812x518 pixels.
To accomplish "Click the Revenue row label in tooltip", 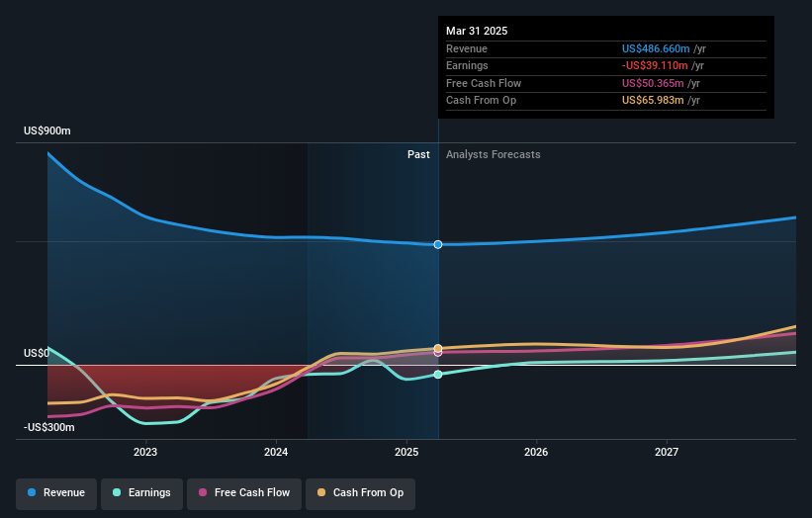I will tap(467, 48).
